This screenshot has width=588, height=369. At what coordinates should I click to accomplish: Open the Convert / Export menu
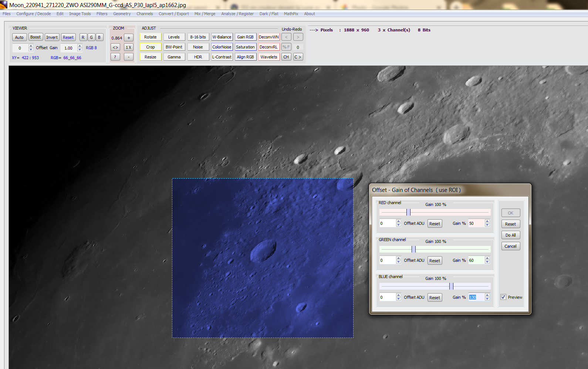coord(174,14)
